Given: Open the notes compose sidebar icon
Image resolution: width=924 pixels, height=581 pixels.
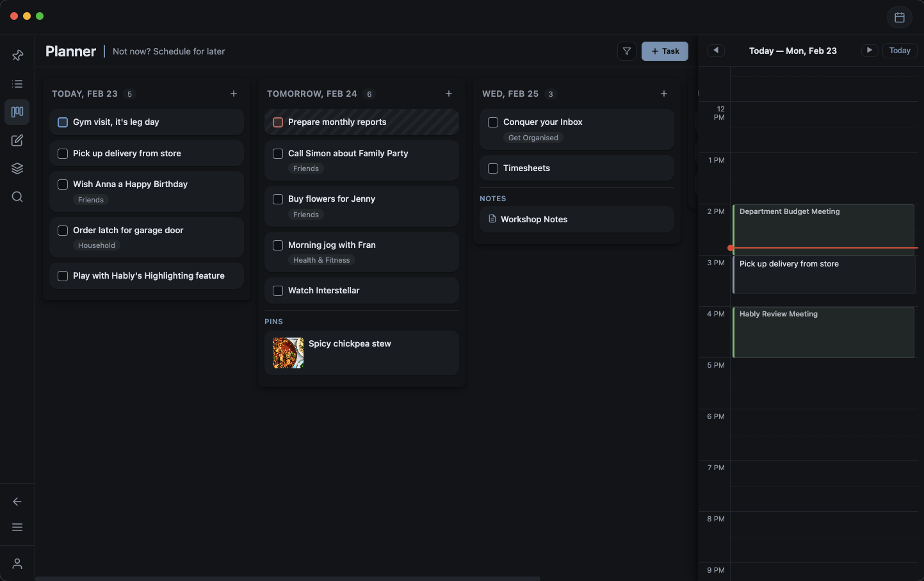Looking at the screenshot, I should tap(17, 140).
